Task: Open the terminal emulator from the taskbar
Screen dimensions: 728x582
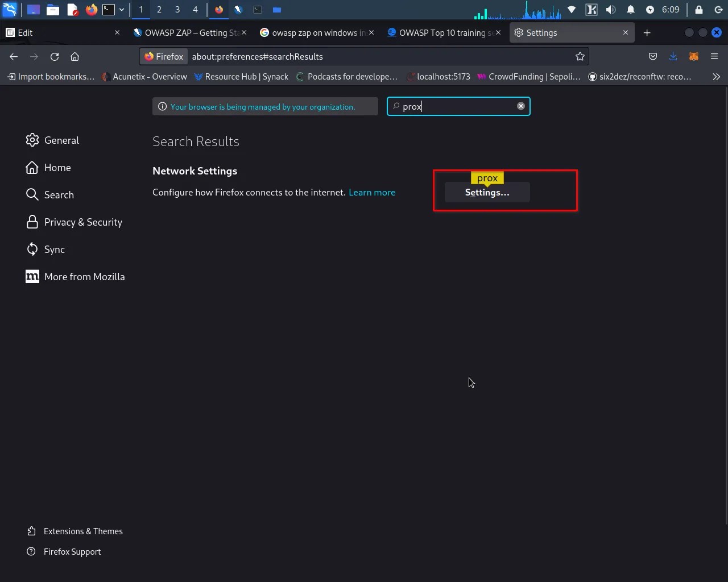Action: point(109,9)
